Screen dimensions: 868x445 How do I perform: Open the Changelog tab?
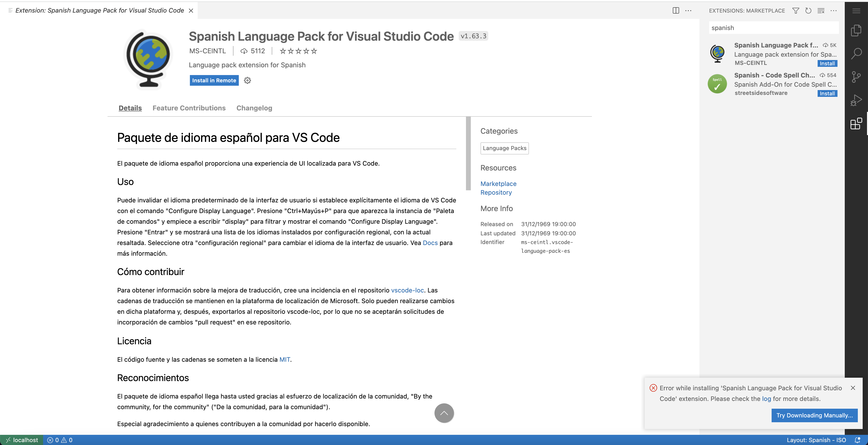254,108
